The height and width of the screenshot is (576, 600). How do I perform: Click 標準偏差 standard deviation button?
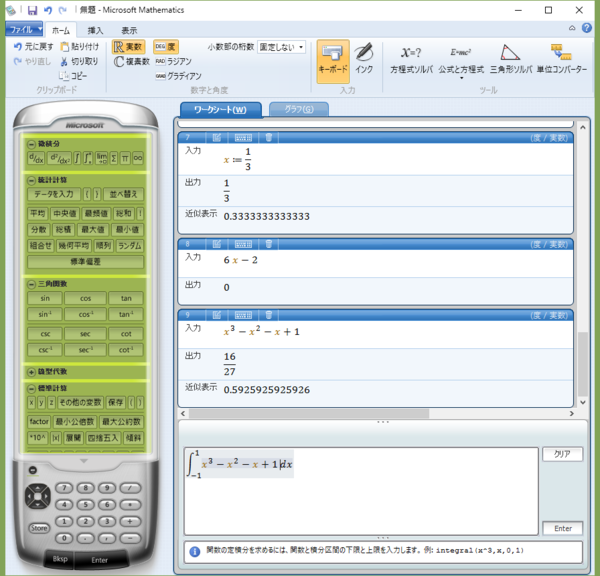click(86, 262)
